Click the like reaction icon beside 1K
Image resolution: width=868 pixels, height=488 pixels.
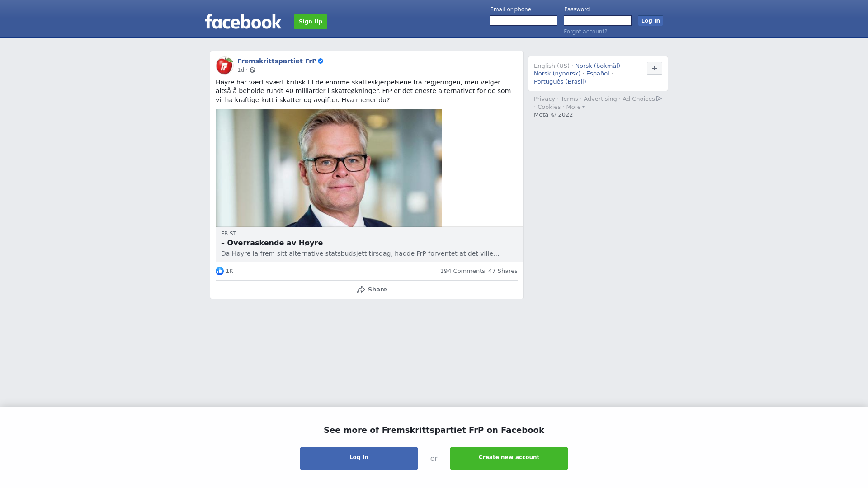click(x=220, y=271)
